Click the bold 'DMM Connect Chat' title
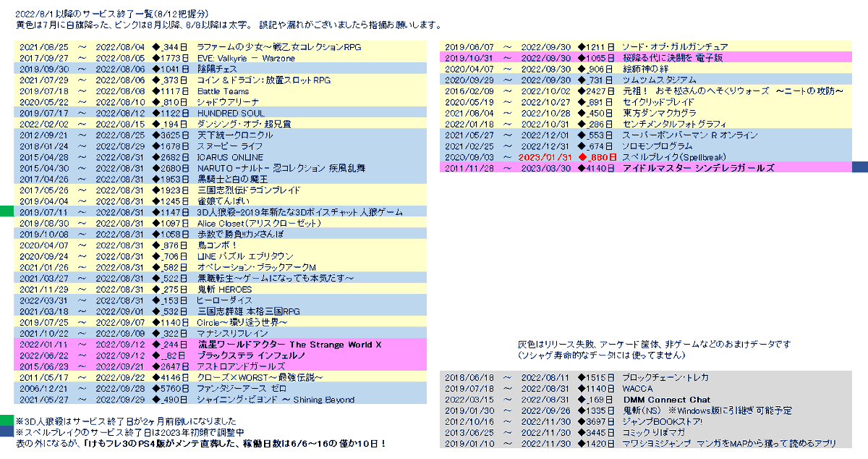The height and width of the screenshot is (459, 868). point(666,400)
